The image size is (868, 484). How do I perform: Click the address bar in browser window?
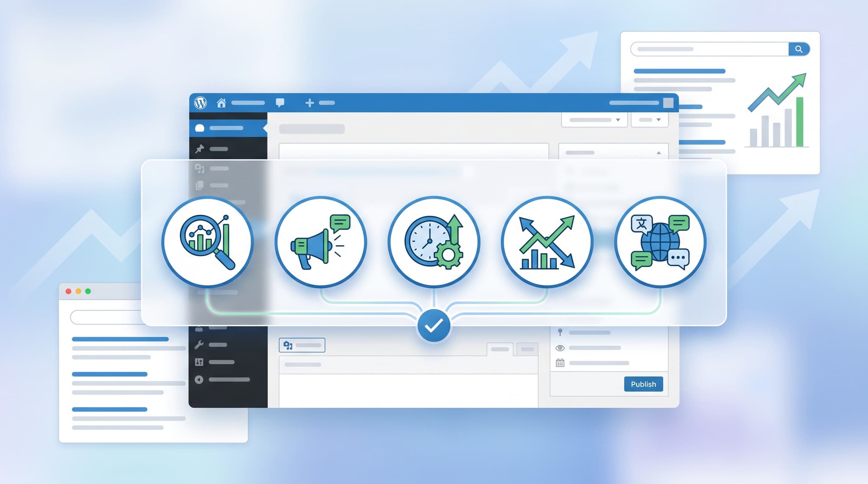tap(106, 317)
